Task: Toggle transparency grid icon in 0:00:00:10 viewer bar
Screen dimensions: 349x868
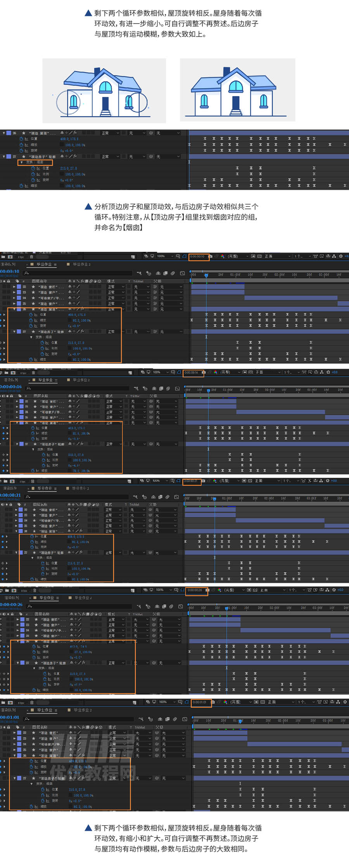Action: point(259,256)
